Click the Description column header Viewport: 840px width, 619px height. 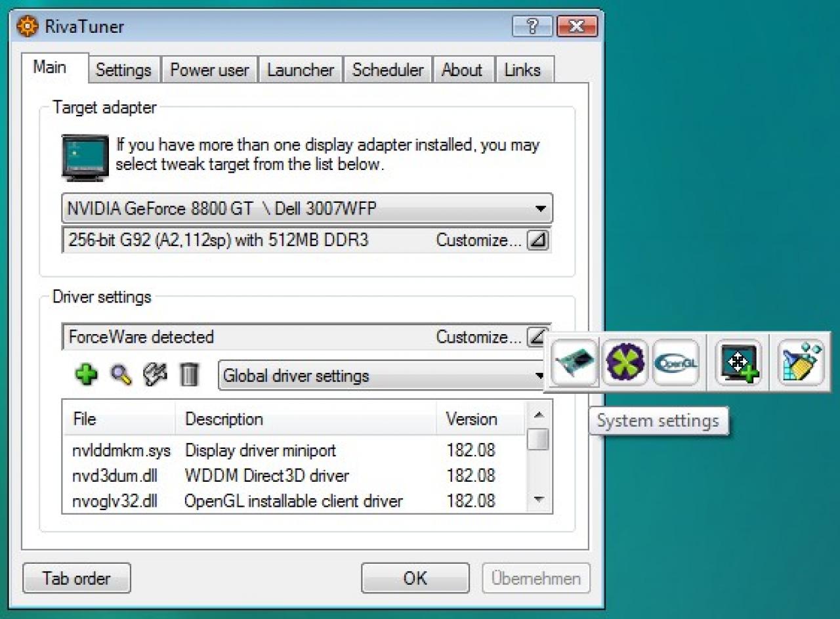click(x=306, y=419)
